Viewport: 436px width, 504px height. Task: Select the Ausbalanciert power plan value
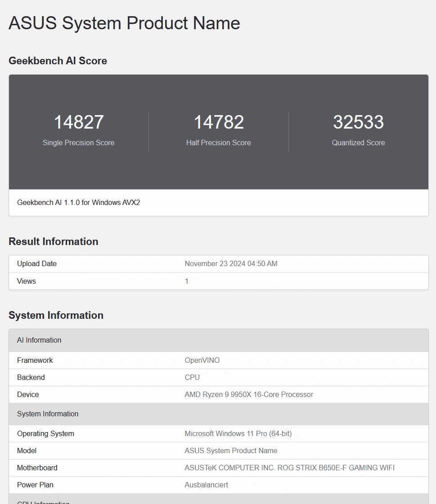point(206,485)
